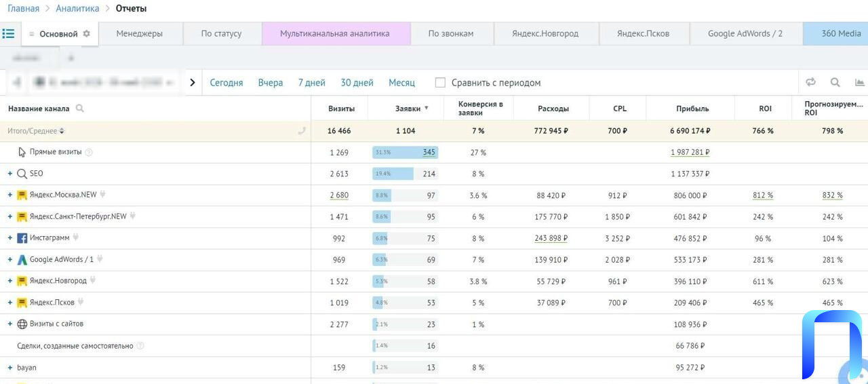This screenshot has width=868, height=384.
Task: Expand the Яндекс.Москва.NEW row
Action: [10, 195]
